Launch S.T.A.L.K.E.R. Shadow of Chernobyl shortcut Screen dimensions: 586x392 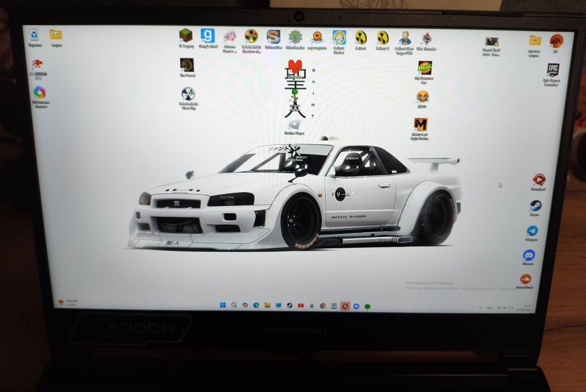[x=252, y=41]
